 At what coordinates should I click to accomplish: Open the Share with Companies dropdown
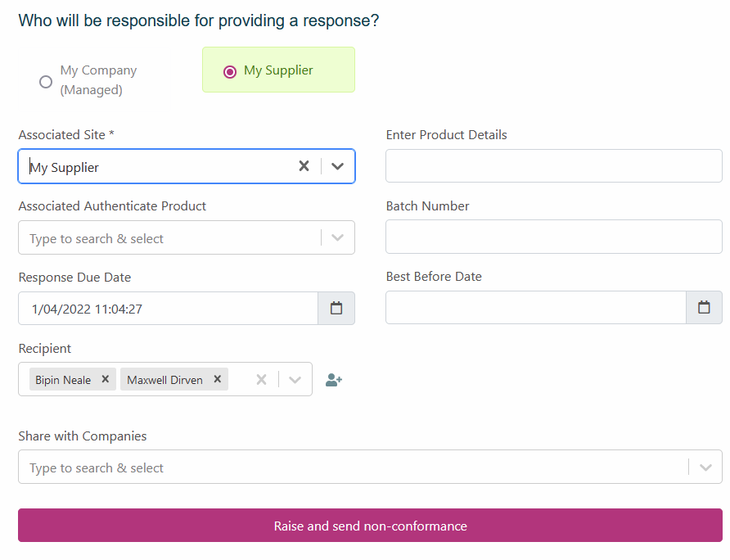705,467
